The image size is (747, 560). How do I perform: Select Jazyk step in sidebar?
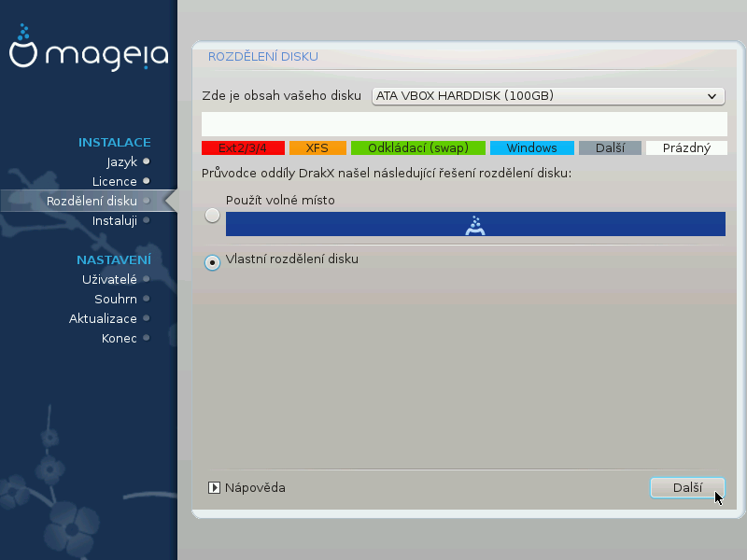(121, 161)
